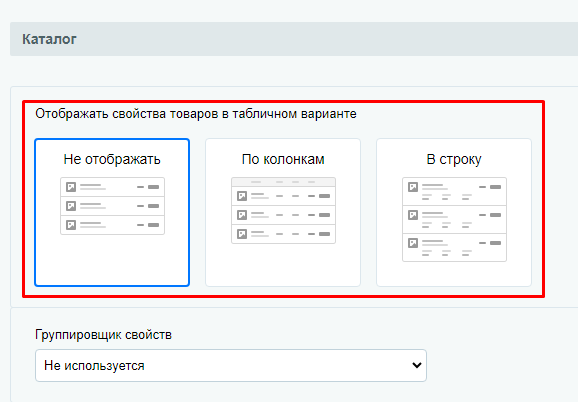Click the "Отображать свойства товаров в табличном варианте" label
The width and height of the screenshot is (578, 402).
coord(196,114)
